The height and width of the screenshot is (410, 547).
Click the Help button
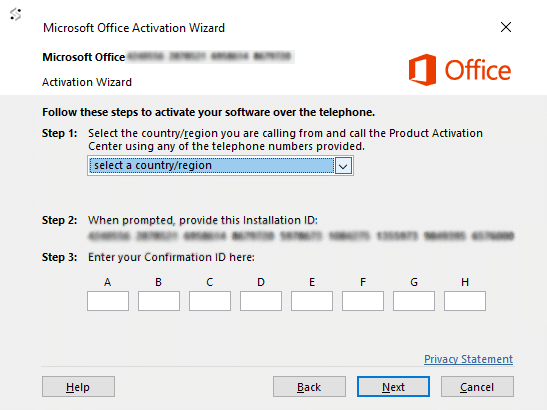point(78,387)
